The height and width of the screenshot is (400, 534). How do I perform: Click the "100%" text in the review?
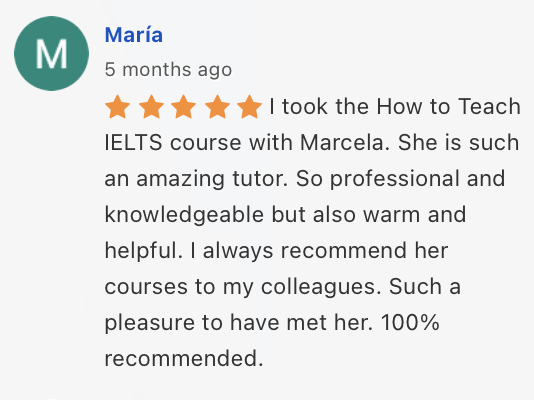click(x=410, y=322)
